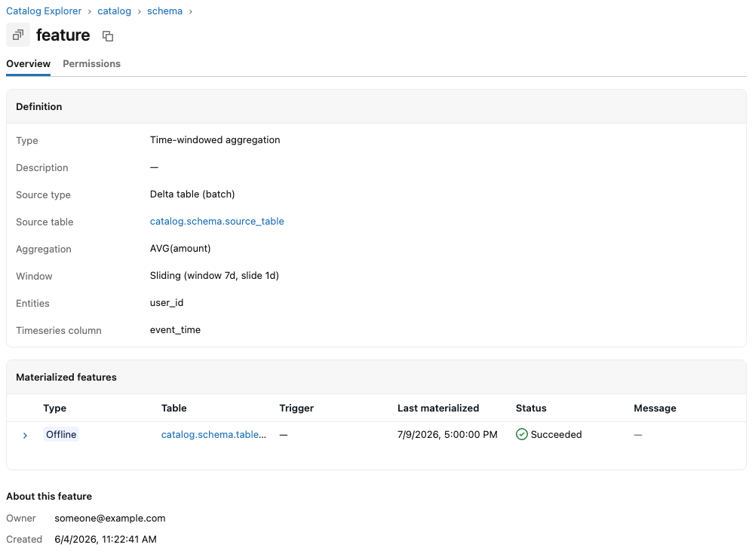Open the catalog breadcrumb link

[x=114, y=11]
